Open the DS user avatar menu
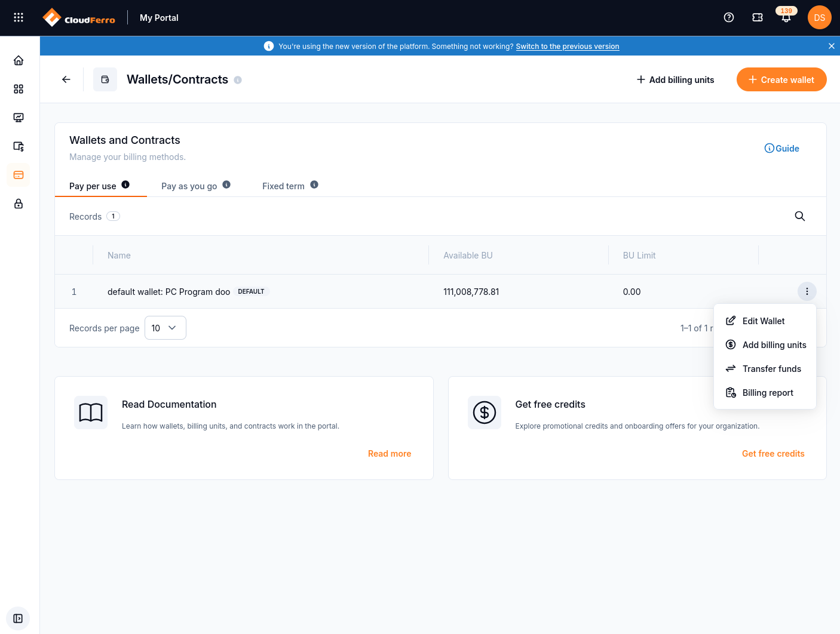The width and height of the screenshot is (840, 634). (820, 17)
